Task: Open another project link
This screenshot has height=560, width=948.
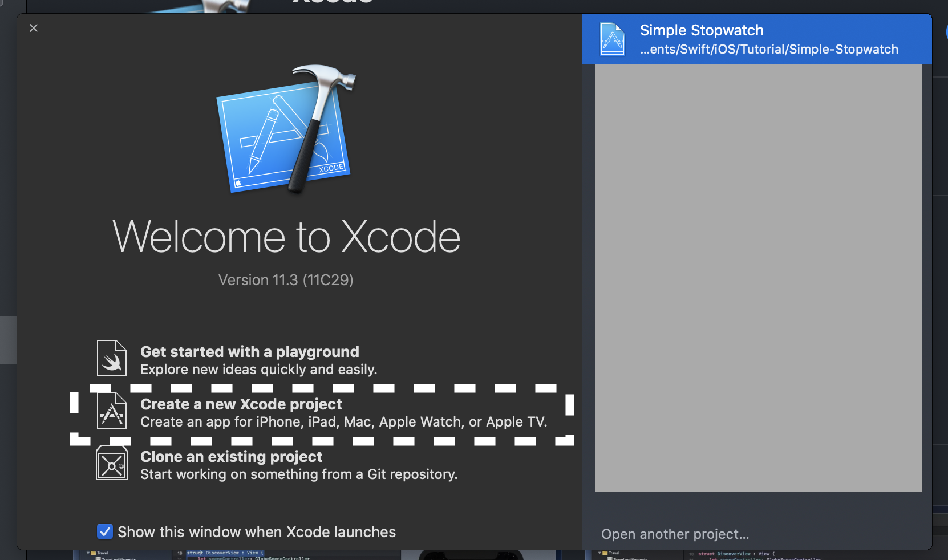Action: [675, 534]
